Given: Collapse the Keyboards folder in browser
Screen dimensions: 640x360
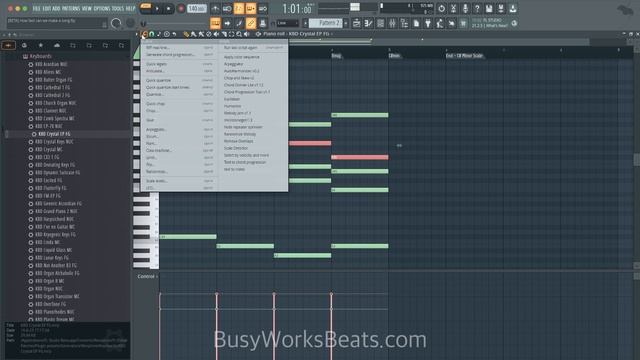Looking at the screenshot, I should pos(40,56).
